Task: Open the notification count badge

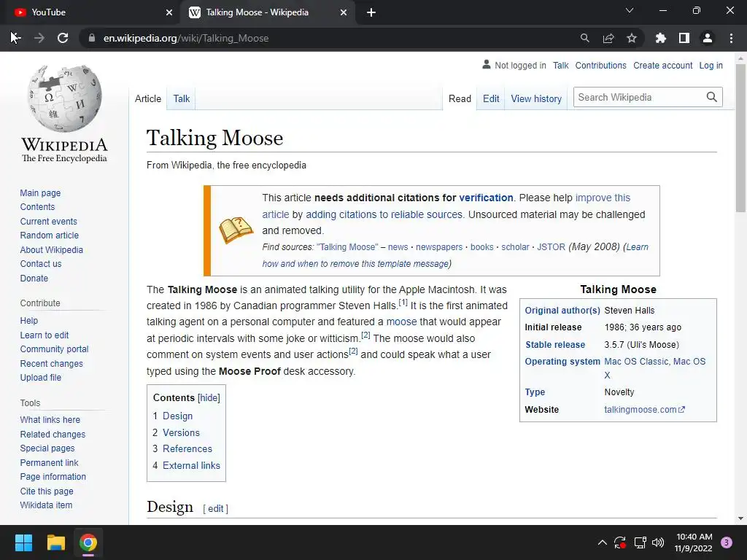Action: pos(727,542)
